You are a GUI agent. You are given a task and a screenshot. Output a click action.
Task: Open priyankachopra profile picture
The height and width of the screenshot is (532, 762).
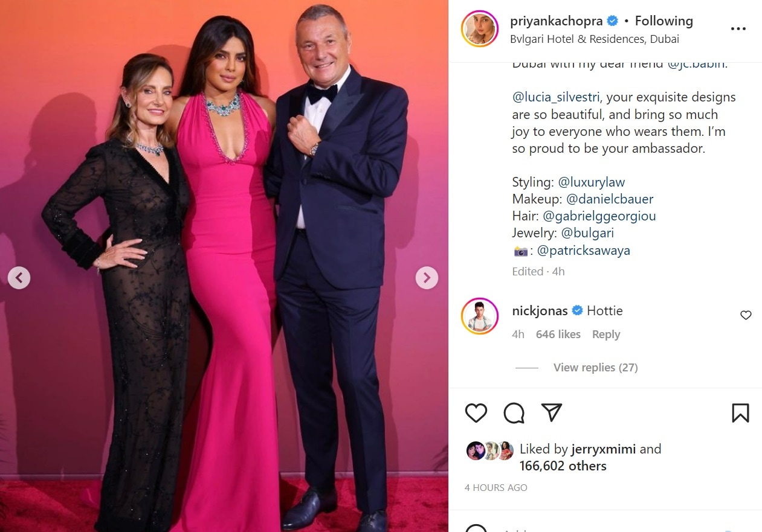point(480,28)
